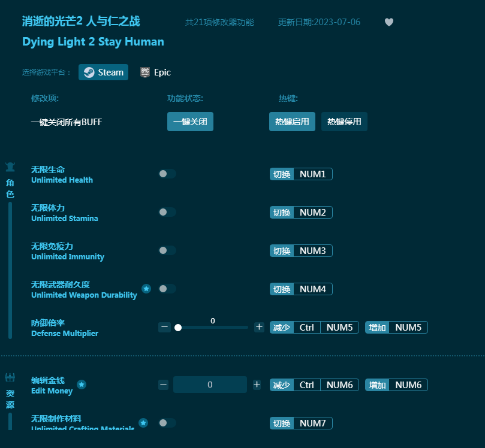
Task: Click the NUM2 hotkey for Unlimited Stamina
Action: tap(301, 212)
